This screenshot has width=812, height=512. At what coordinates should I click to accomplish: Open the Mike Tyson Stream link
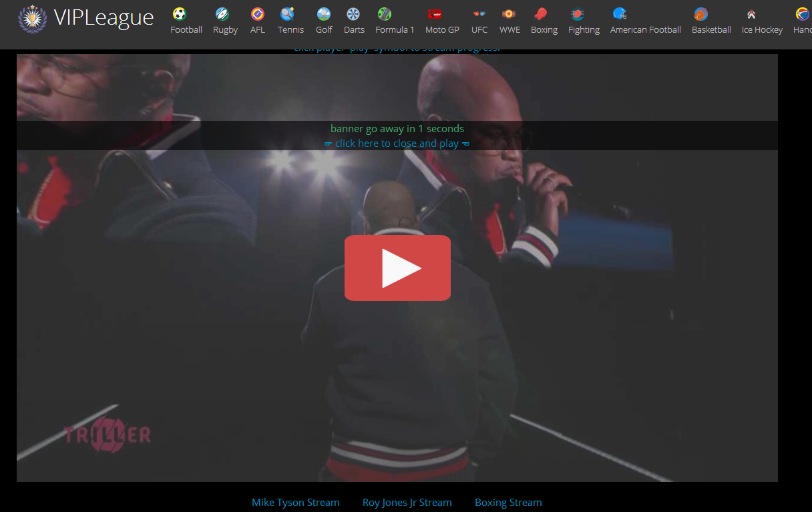296,503
